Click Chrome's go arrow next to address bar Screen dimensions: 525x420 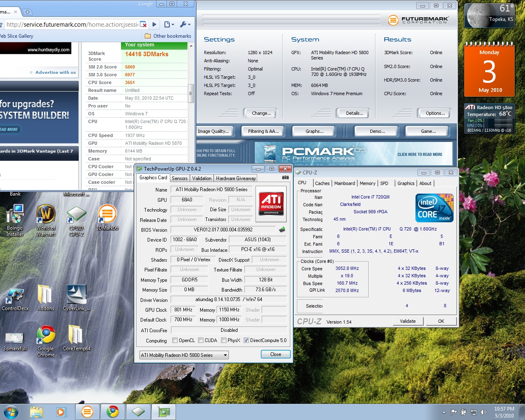[154, 25]
